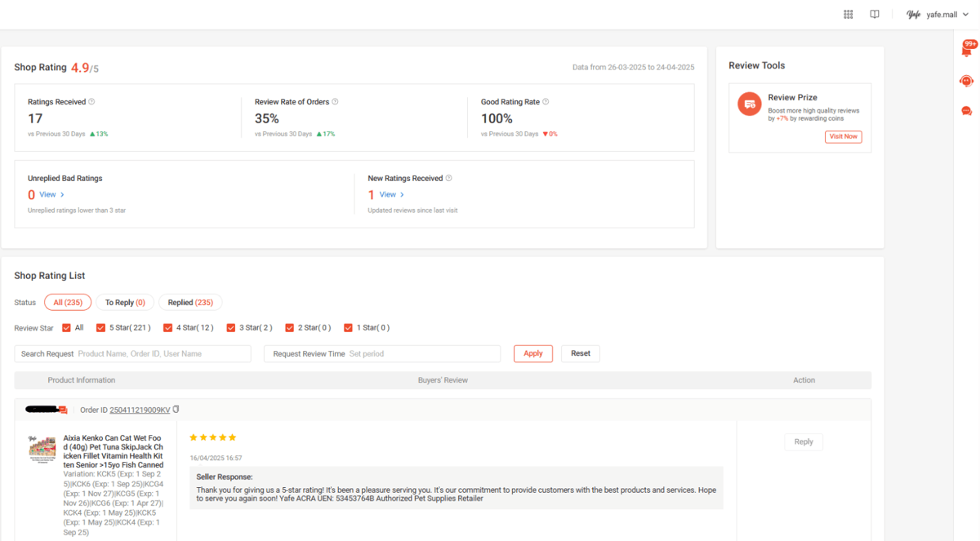Viewport: 980px width, 541px height.
Task: View new ratings received
Action: click(x=392, y=194)
